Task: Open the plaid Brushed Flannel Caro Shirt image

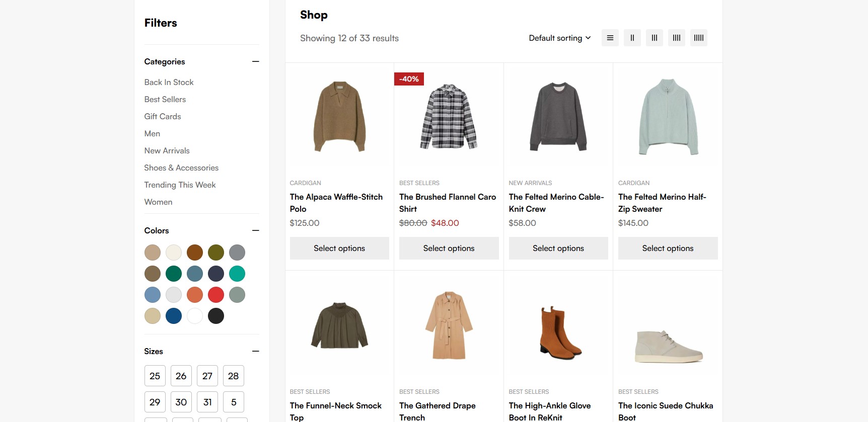Action: tap(449, 117)
